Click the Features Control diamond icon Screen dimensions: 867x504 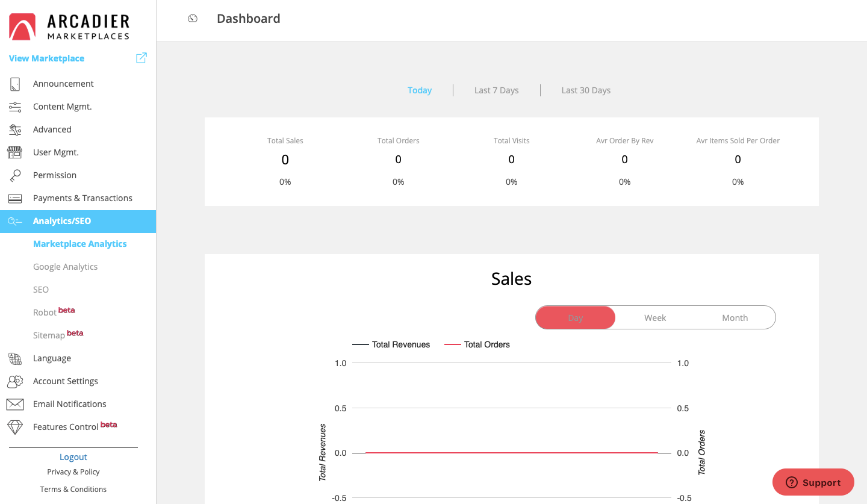15,427
